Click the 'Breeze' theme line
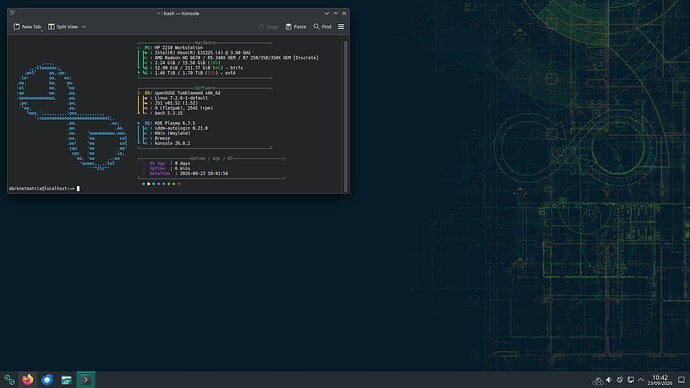690x388 pixels. coord(162,138)
